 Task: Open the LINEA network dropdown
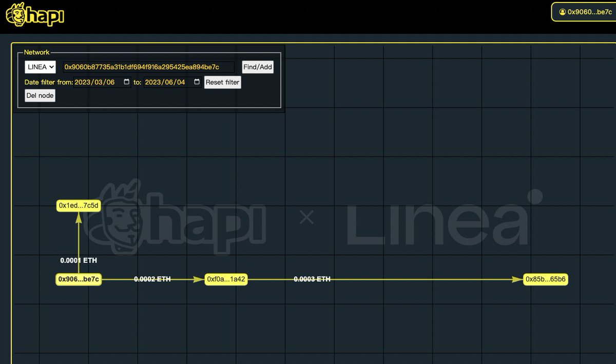40,67
